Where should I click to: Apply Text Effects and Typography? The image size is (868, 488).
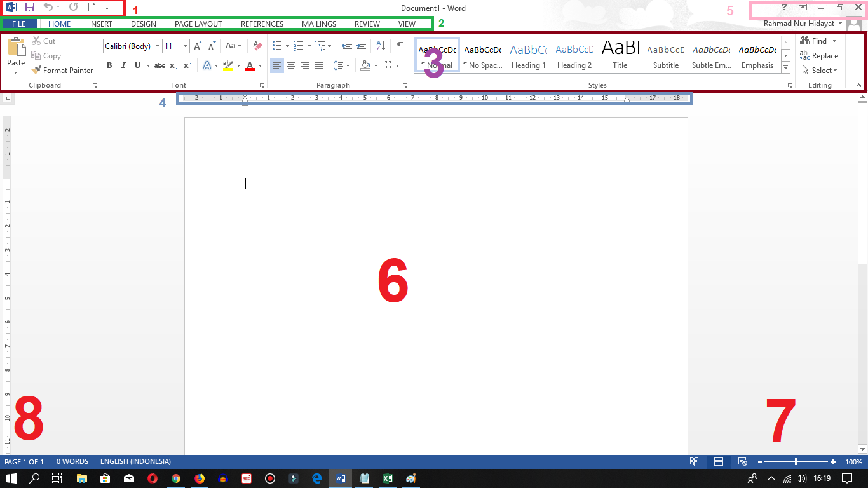point(207,65)
